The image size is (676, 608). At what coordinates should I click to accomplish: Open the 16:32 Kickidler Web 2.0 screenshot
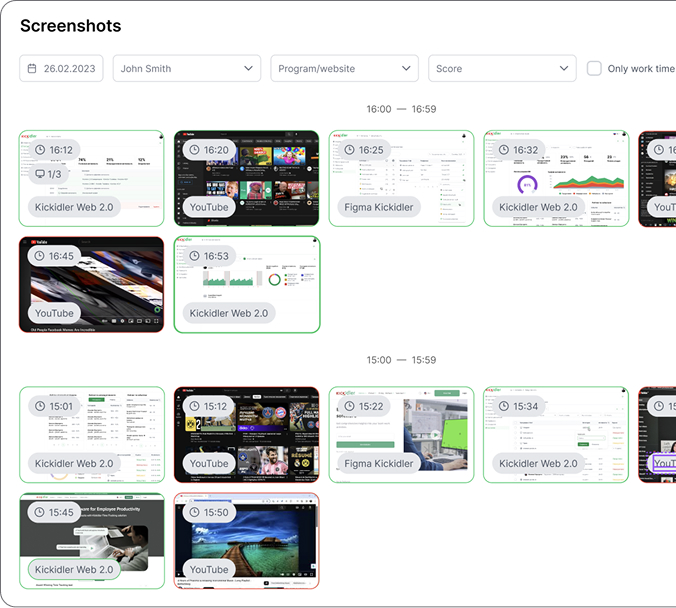556,179
